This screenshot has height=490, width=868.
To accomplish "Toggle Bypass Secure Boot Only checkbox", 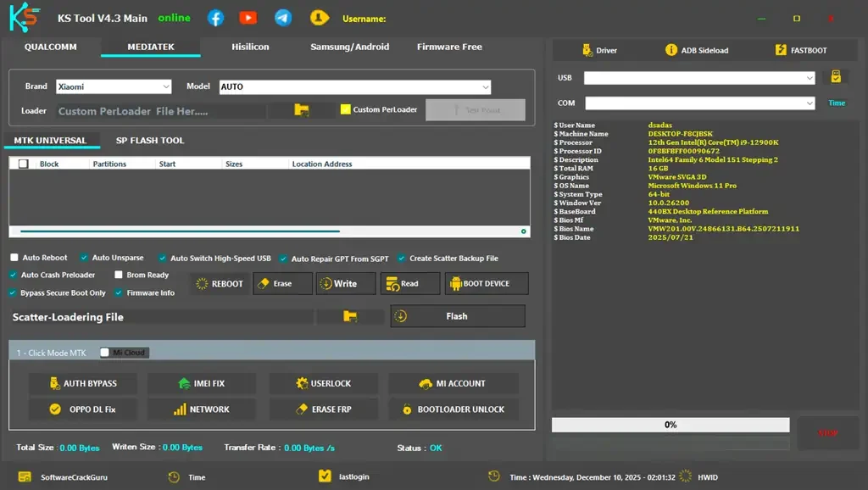I will tap(14, 292).
